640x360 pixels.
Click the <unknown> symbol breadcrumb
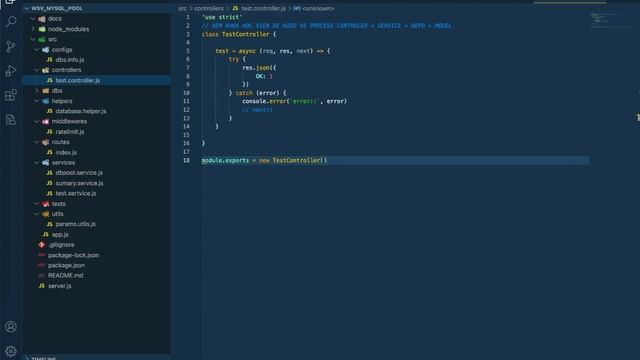(318, 8)
